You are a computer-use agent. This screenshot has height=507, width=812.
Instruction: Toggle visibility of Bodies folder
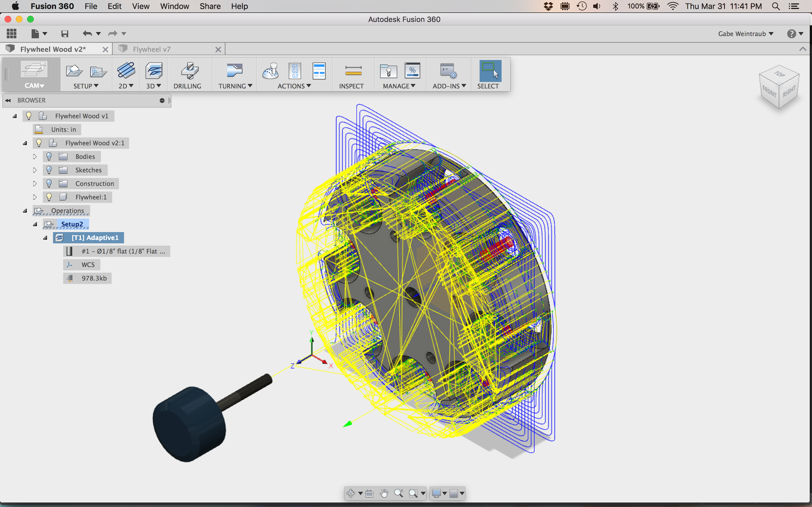pyautogui.click(x=49, y=157)
